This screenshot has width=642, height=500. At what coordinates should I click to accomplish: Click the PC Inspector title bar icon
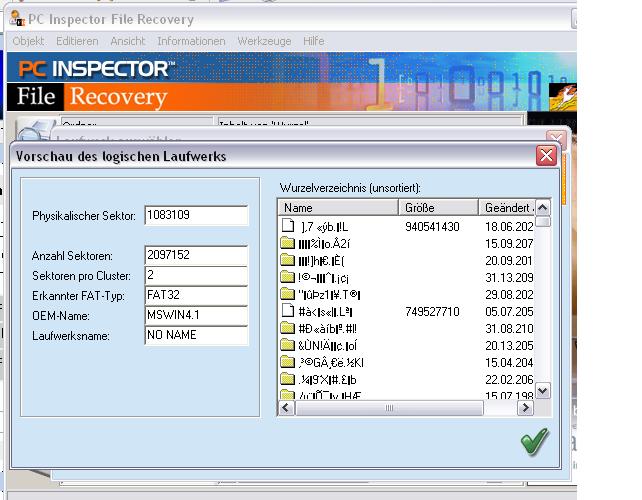point(16,18)
